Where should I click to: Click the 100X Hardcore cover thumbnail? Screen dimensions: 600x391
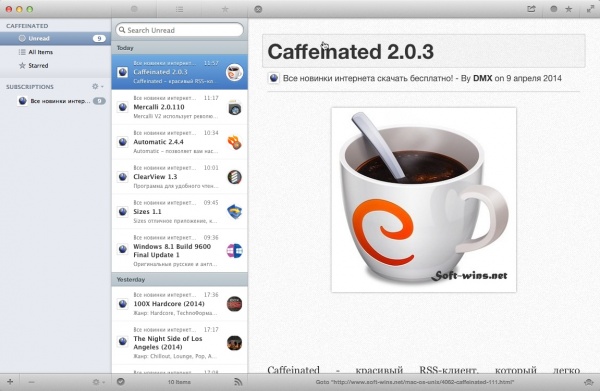pyautogui.click(x=234, y=304)
